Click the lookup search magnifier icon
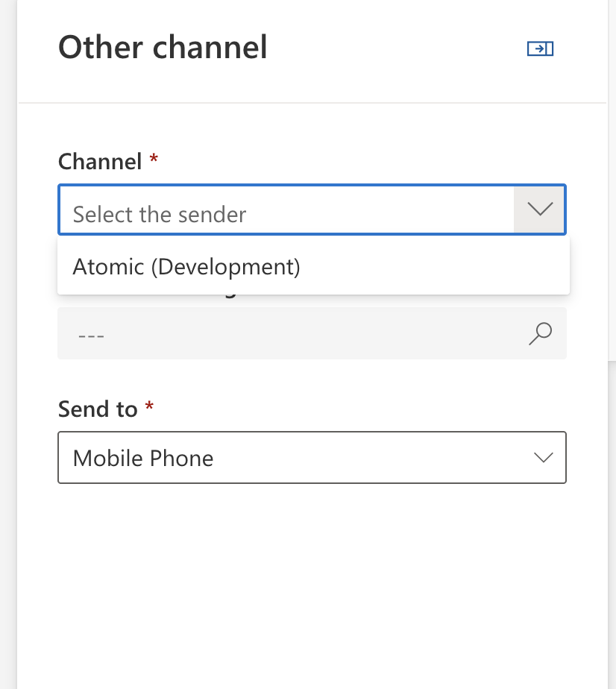Screen dimensions: 616x689 pos(540,333)
